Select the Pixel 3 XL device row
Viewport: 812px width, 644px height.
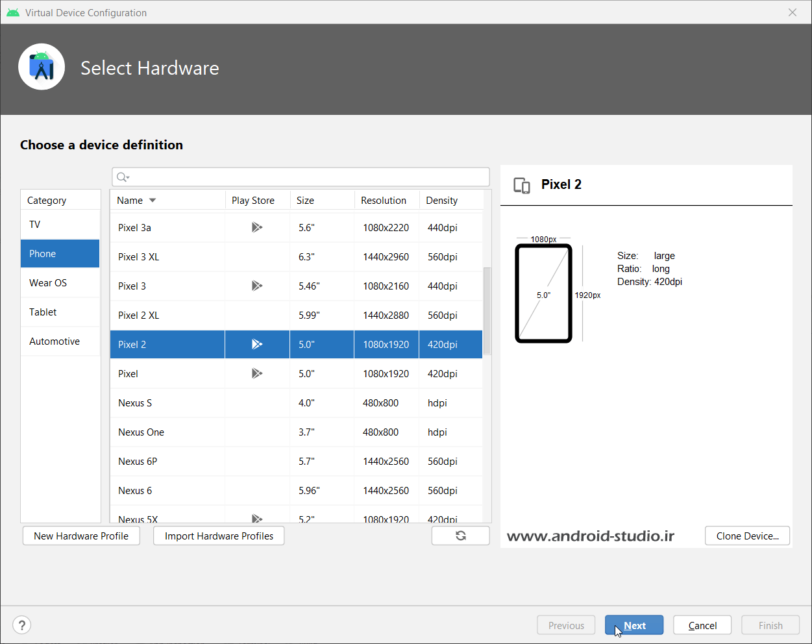[x=297, y=256]
